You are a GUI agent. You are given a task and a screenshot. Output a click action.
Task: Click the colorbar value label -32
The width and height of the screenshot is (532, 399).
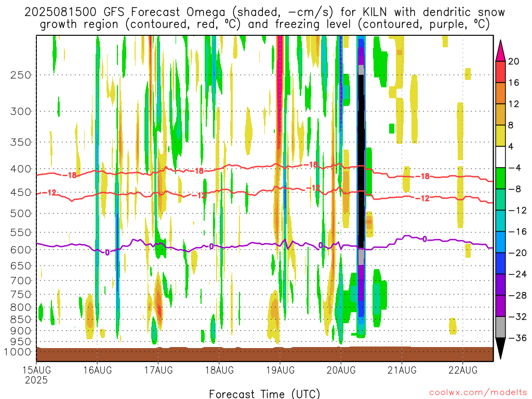pyautogui.click(x=518, y=317)
